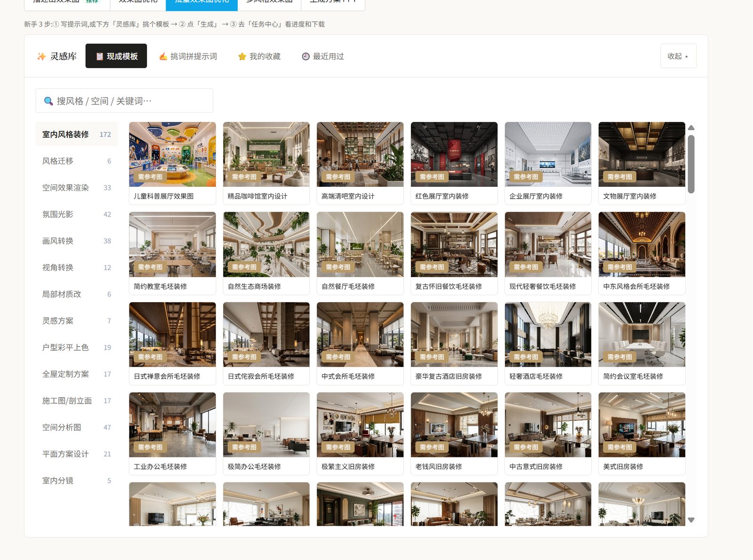Open the 空间效果渲染 category

click(x=76, y=187)
